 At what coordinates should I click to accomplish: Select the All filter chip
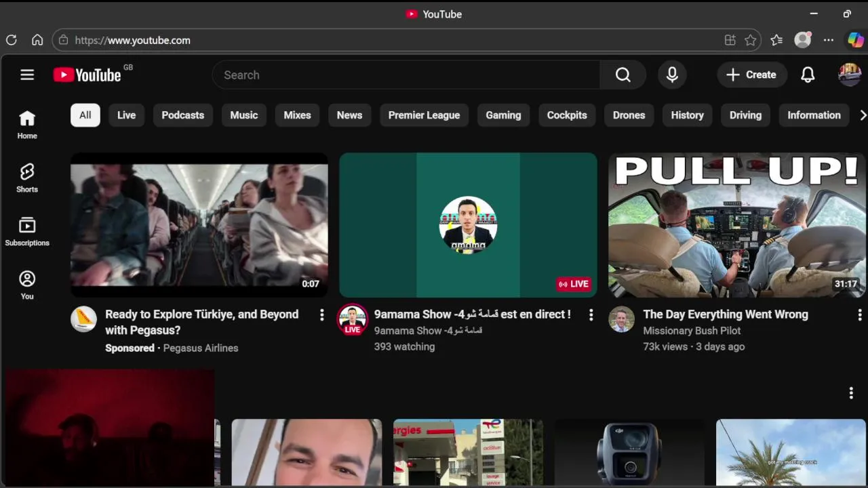click(85, 115)
